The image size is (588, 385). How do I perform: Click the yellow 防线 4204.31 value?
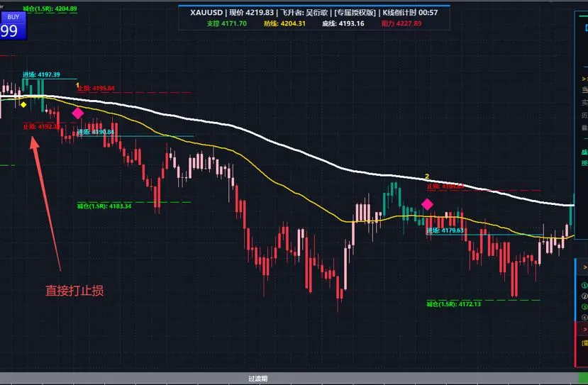tap(284, 23)
